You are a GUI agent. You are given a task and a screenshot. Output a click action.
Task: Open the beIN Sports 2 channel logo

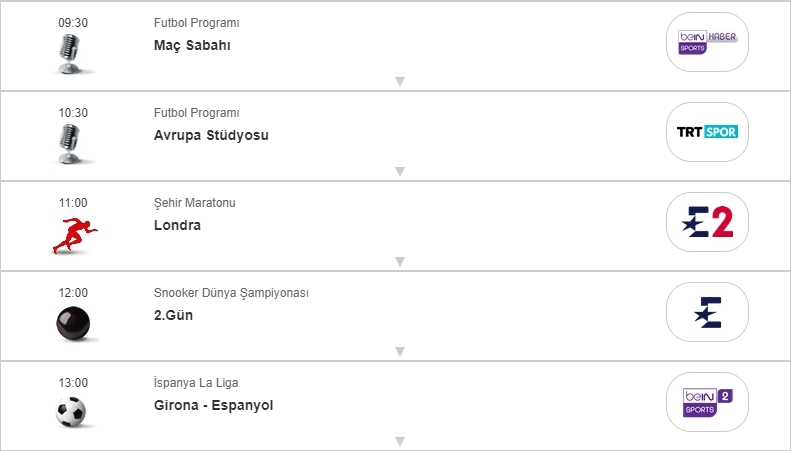point(707,402)
